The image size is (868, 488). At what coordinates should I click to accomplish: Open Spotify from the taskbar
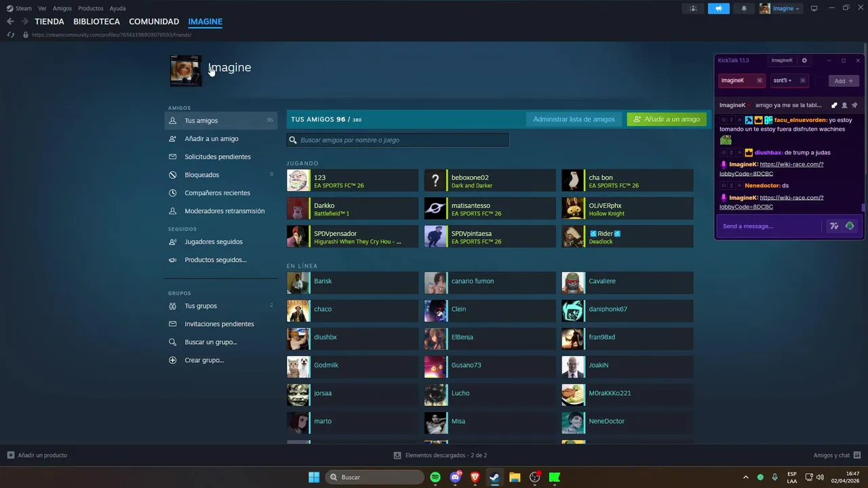(x=435, y=477)
